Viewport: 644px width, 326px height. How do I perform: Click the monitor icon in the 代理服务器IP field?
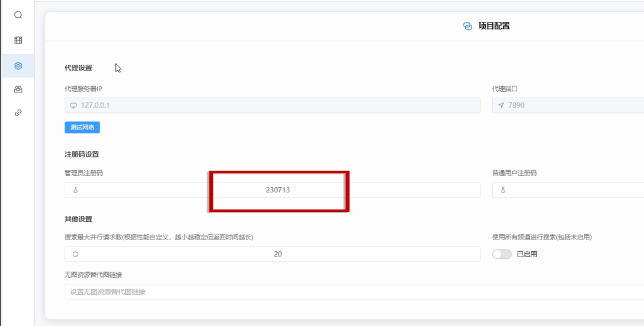[74, 105]
